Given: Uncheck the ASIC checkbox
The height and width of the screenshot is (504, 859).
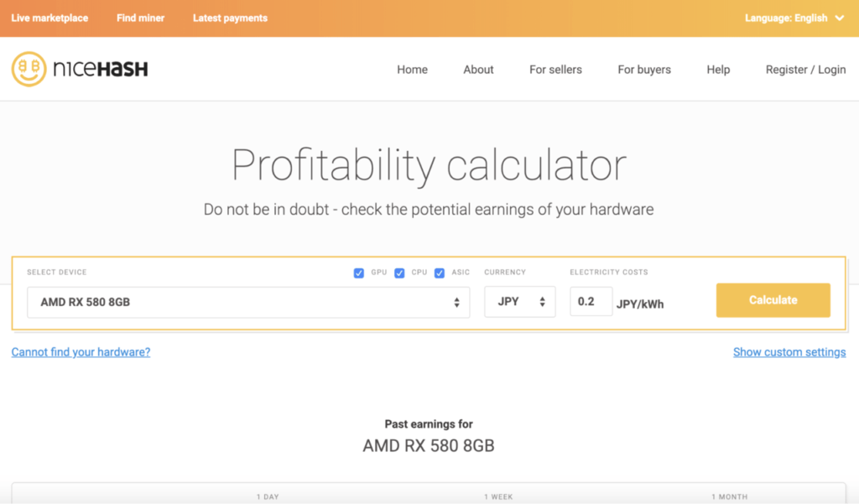Looking at the screenshot, I should point(440,273).
